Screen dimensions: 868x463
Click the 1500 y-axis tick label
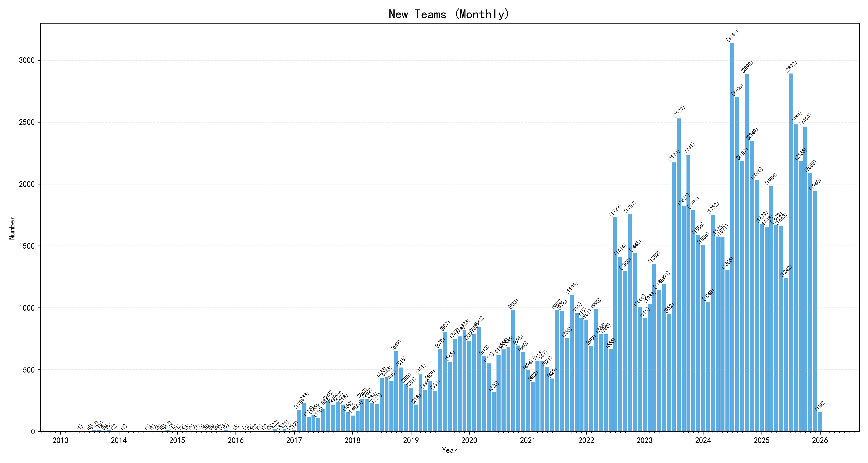[27, 246]
